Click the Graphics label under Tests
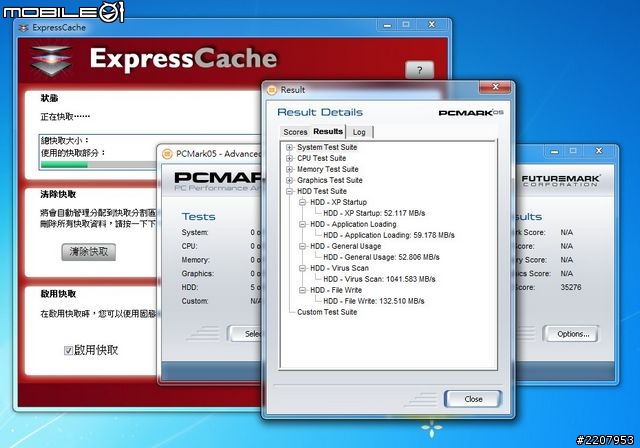Screen dimensions: 640x448 click(x=198, y=274)
